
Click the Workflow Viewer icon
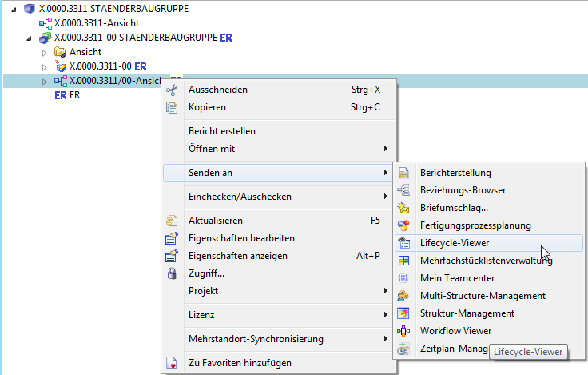pyautogui.click(x=403, y=331)
